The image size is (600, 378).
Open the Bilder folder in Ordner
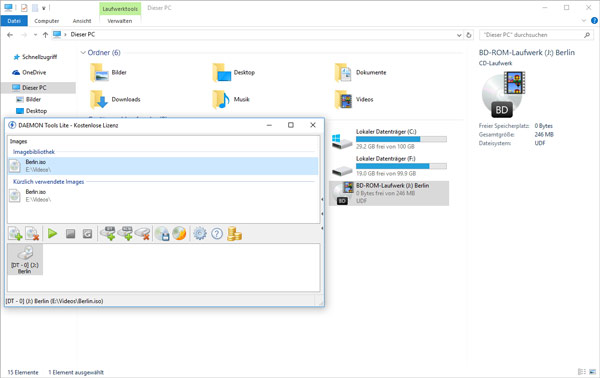coord(108,72)
